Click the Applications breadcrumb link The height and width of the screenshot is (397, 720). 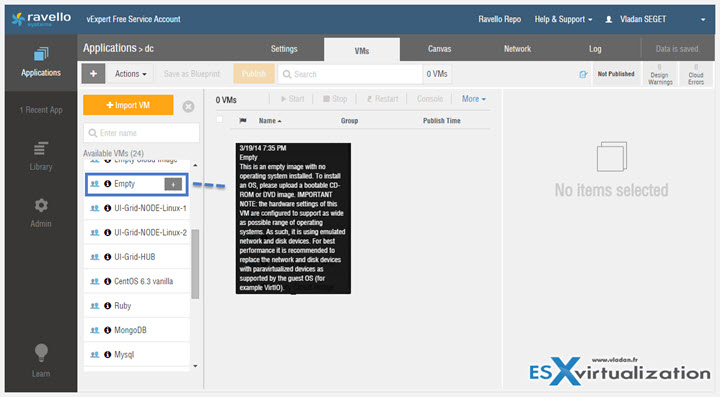click(110, 48)
